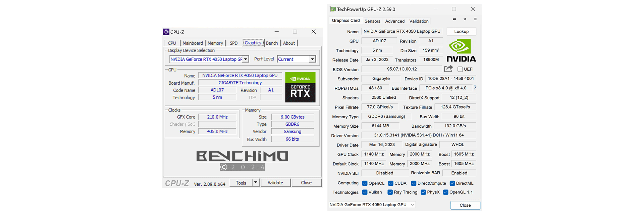This screenshot has width=644, height=215.
Task: Switch to the Bench tab
Action: click(x=272, y=43)
